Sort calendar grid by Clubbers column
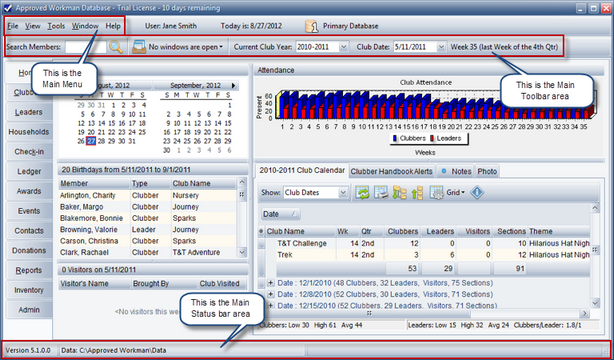 [x=402, y=232]
